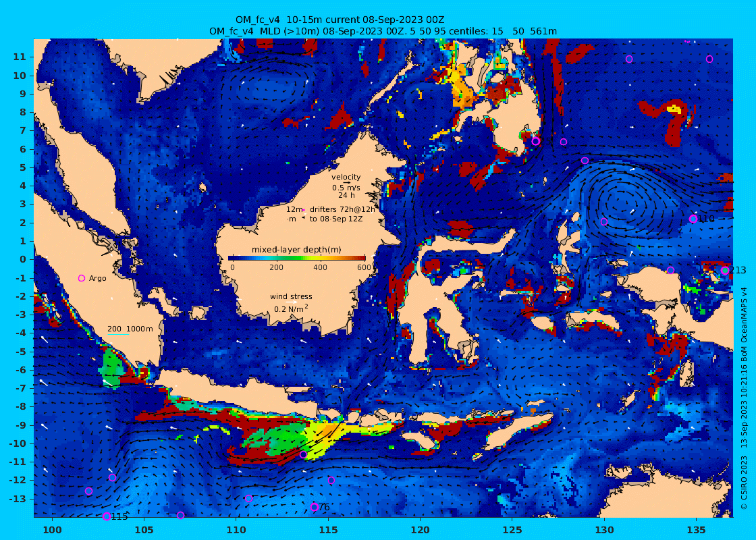756x540 pixels.
Task: Click latitude axis label -10
Action: click(x=18, y=443)
